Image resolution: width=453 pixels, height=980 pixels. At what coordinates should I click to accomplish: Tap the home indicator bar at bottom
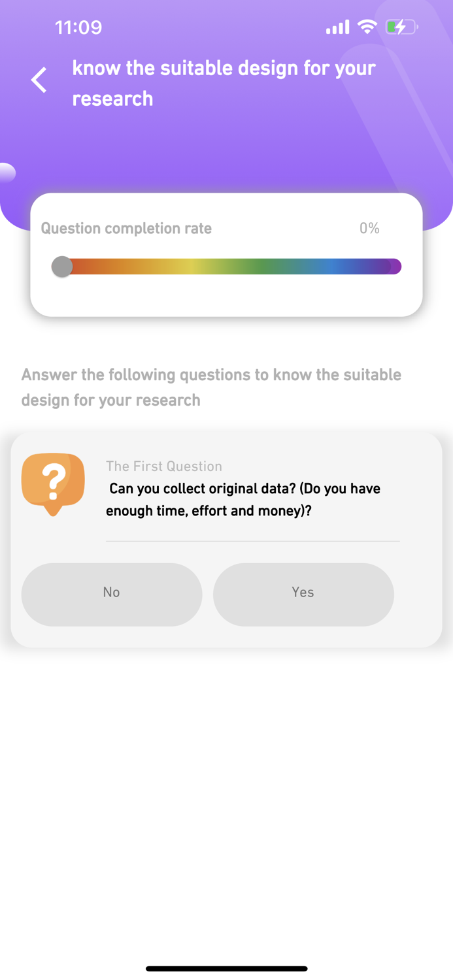[x=226, y=968]
